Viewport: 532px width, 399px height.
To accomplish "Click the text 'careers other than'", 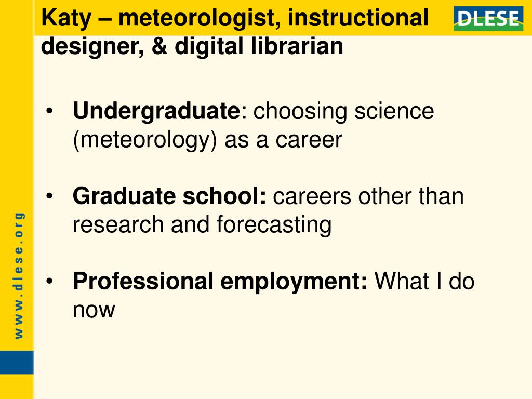I will (x=368, y=196).
